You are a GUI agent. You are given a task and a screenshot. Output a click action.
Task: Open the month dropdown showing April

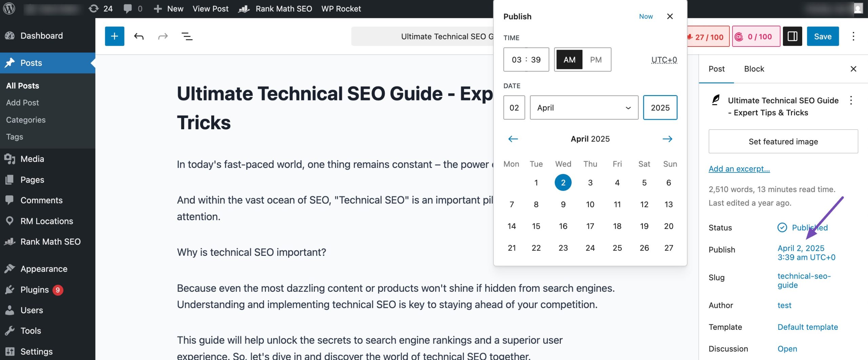tap(583, 108)
